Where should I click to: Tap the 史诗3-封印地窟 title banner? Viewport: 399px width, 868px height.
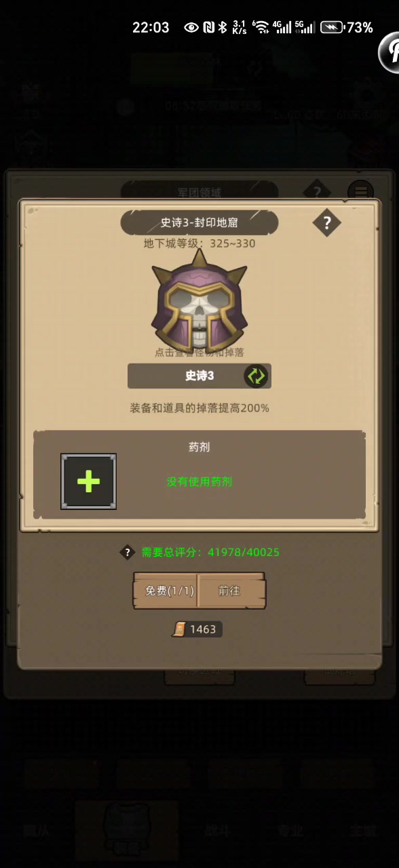(199, 222)
